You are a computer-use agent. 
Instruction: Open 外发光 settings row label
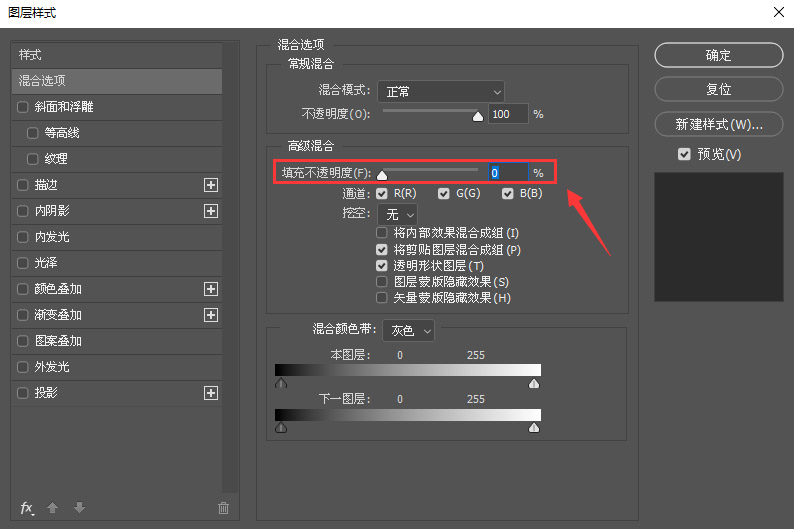[52, 367]
